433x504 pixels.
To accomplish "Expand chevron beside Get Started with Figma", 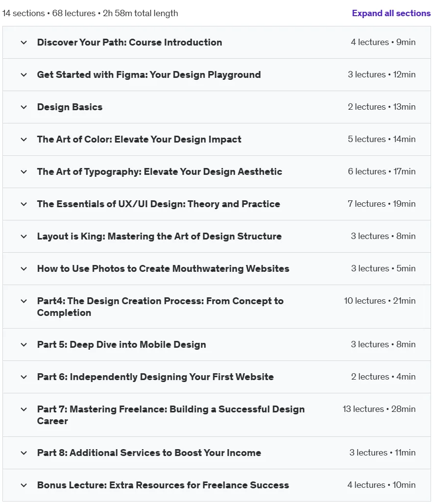I will coord(24,75).
